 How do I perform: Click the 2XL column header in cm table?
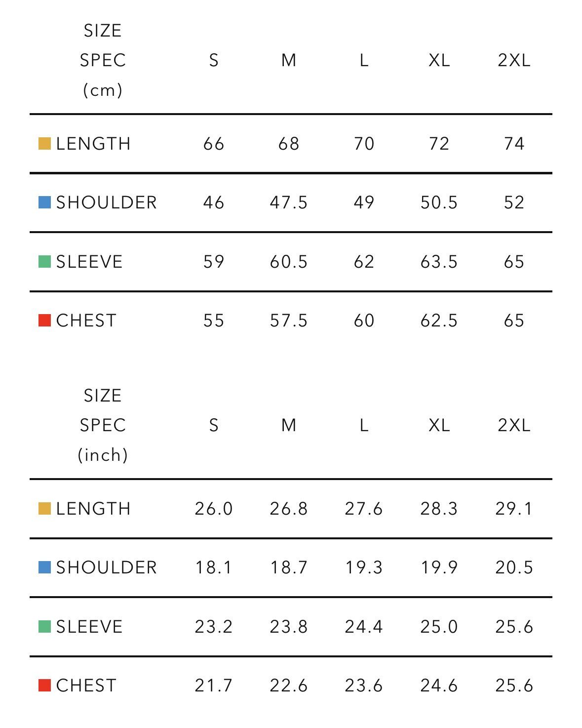pos(514,60)
